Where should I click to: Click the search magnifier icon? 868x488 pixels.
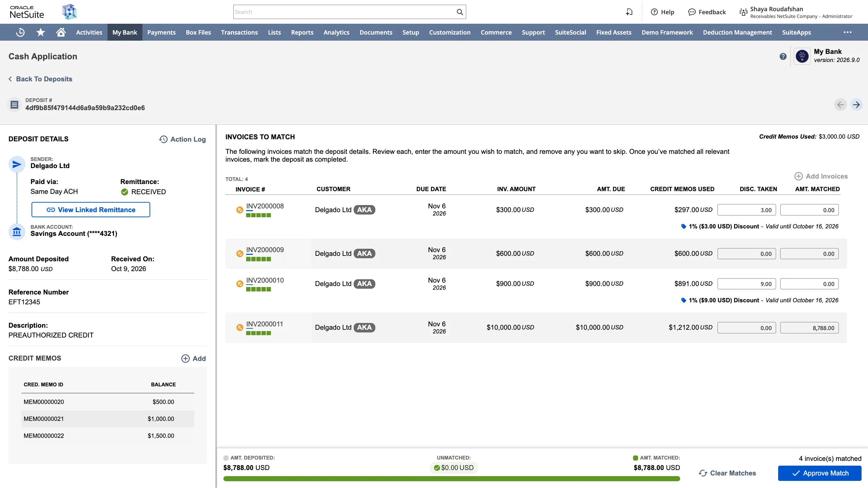pyautogui.click(x=460, y=12)
